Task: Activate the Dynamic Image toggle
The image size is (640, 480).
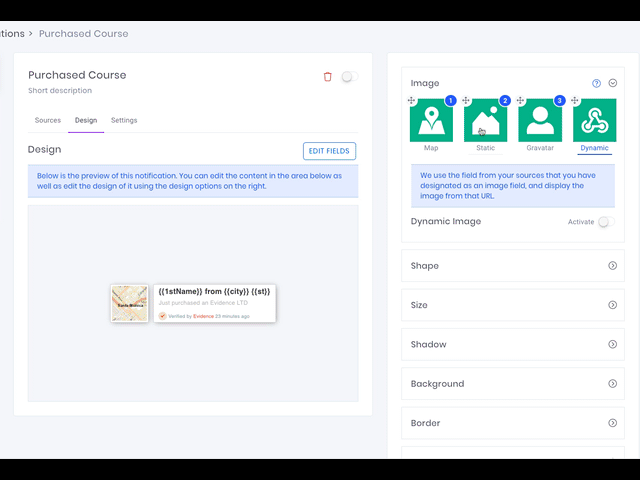Action: point(606,222)
